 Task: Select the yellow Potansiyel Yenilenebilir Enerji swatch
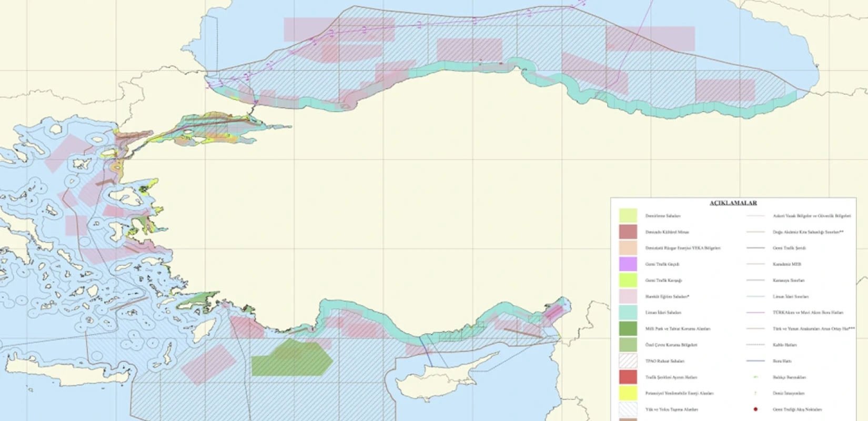coord(628,393)
